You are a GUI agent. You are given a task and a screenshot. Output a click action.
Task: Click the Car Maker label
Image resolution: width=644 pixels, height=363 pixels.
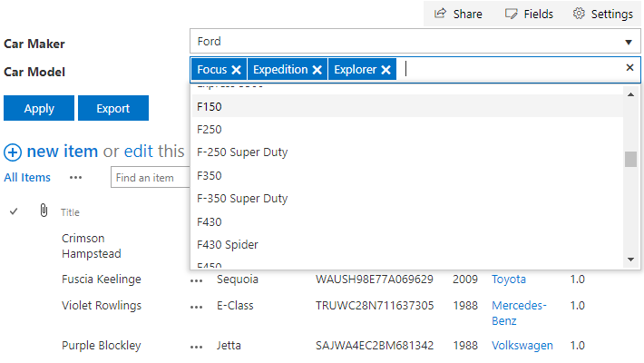click(34, 44)
